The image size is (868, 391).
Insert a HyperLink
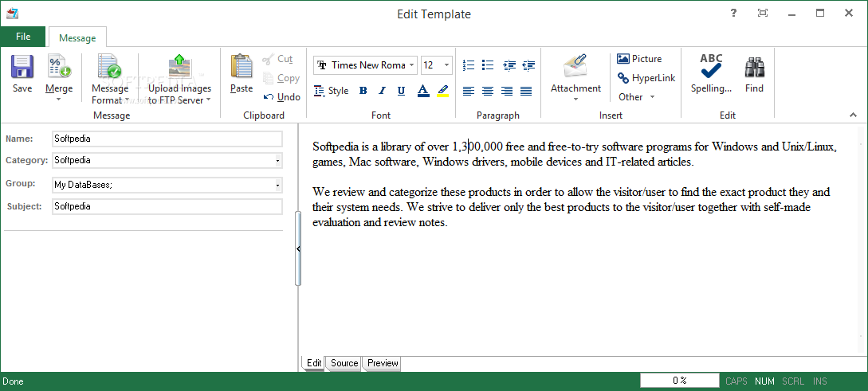click(x=646, y=78)
